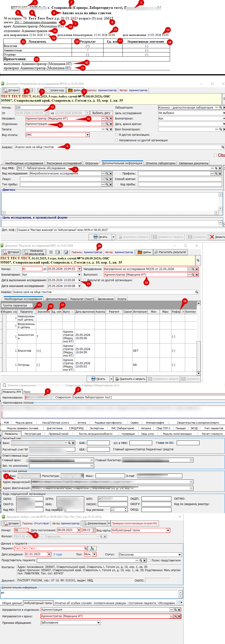Increase the time stepper showing 08:15
225x644 pixels.
(94, 529)
